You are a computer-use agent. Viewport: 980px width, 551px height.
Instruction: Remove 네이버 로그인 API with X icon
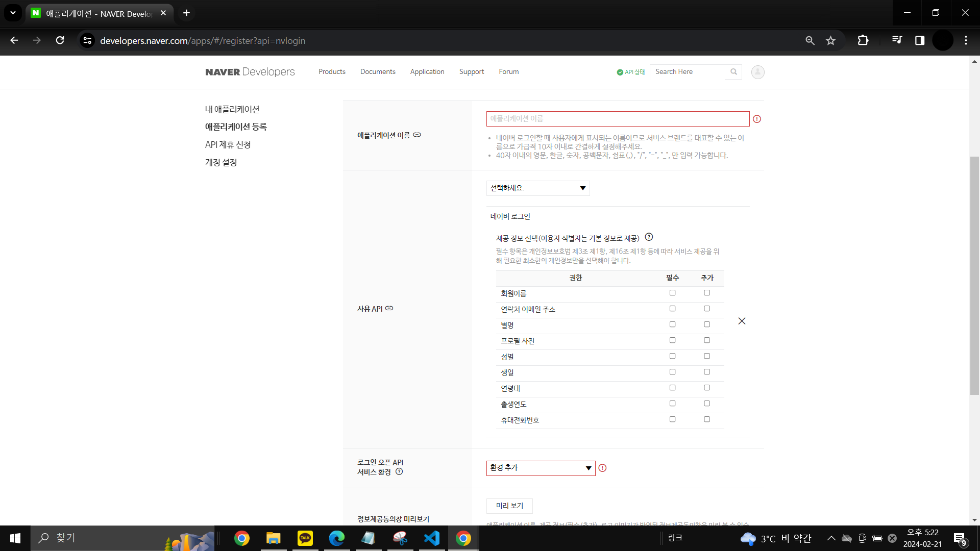point(742,321)
